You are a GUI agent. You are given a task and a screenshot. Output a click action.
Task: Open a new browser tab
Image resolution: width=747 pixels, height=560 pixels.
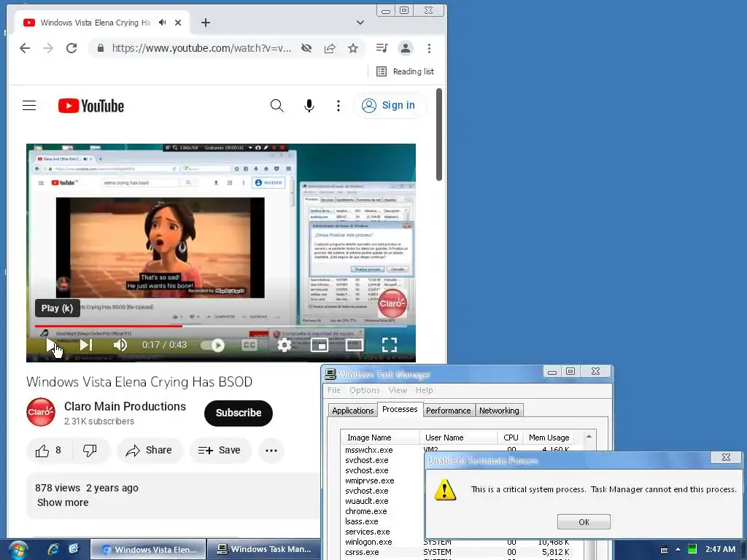[205, 23]
